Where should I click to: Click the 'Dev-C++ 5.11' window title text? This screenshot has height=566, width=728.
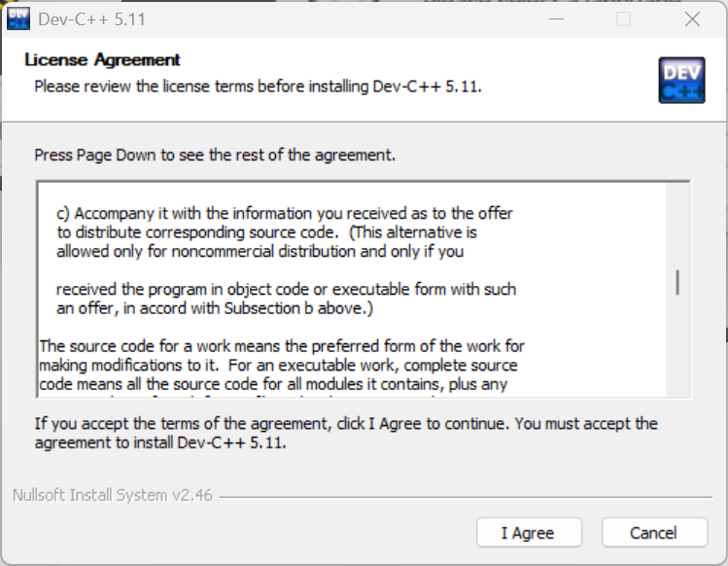pyautogui.click(x=93, y=19)
